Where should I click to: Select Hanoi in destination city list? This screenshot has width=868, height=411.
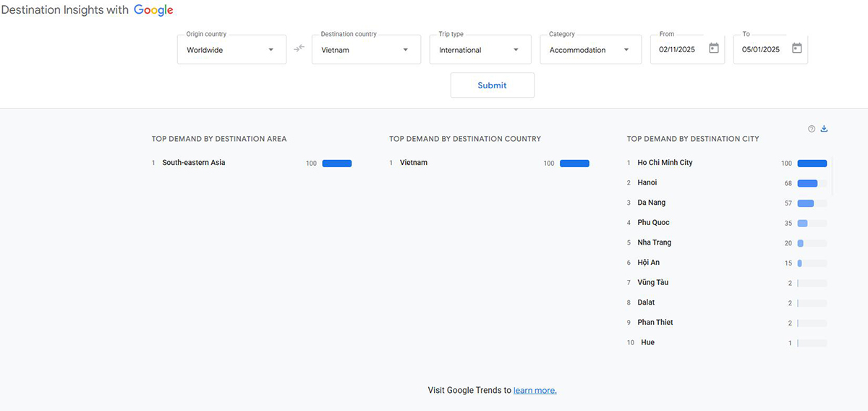[x=647, y=183]
